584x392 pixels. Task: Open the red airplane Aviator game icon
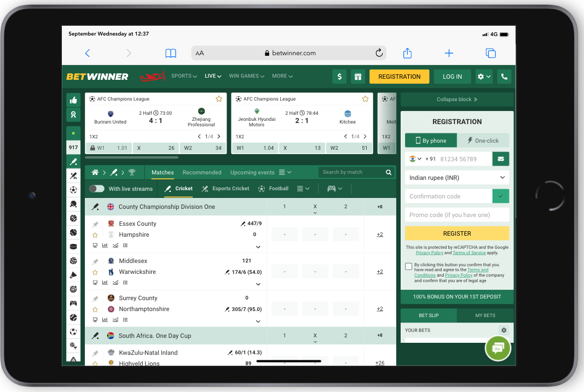(152, 76)
